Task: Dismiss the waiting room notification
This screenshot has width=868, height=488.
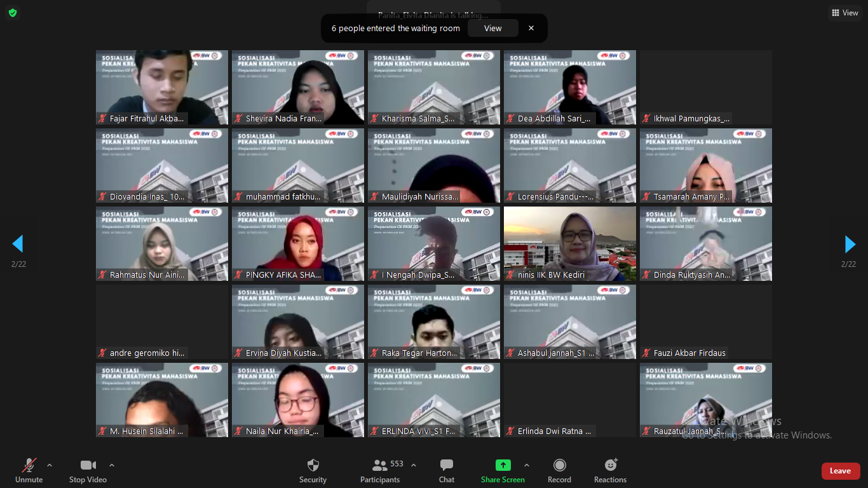Action: [531, 28]
